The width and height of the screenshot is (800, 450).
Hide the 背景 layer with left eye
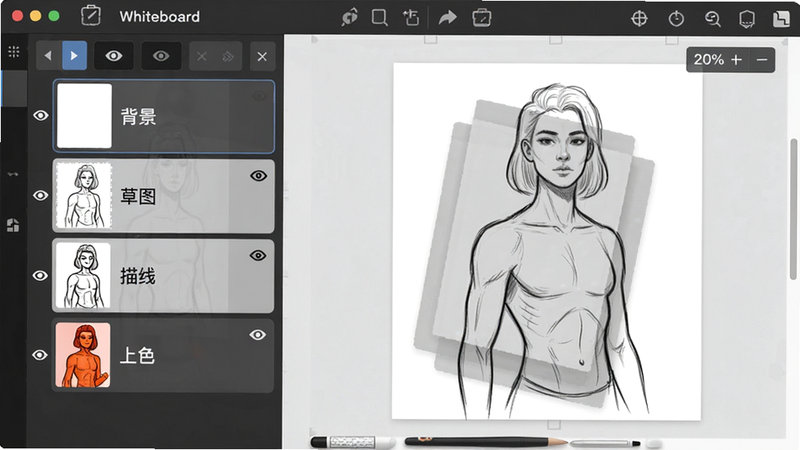point(41,116)
